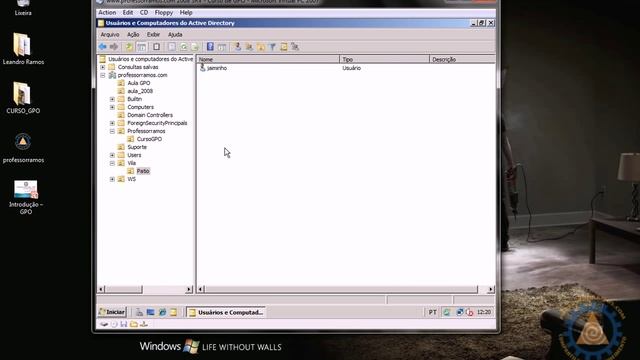640x360 pixels.
Task: Select the Domain Controllers tree item
Action: 150,115
